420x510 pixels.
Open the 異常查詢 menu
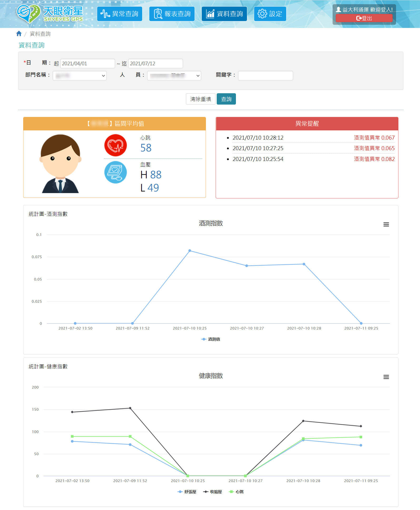(x=120, y=14)
